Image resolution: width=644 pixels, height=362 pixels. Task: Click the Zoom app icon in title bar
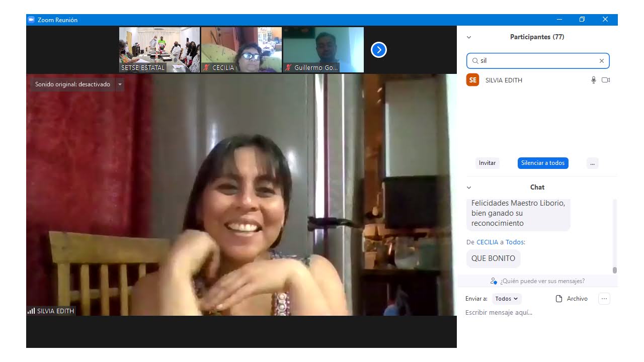31,20
